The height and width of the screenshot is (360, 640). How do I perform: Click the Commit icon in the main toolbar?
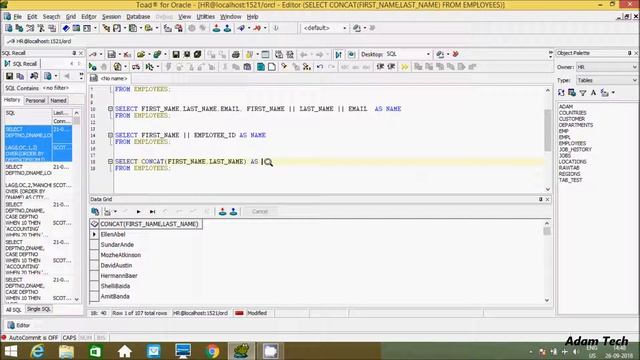216,28
